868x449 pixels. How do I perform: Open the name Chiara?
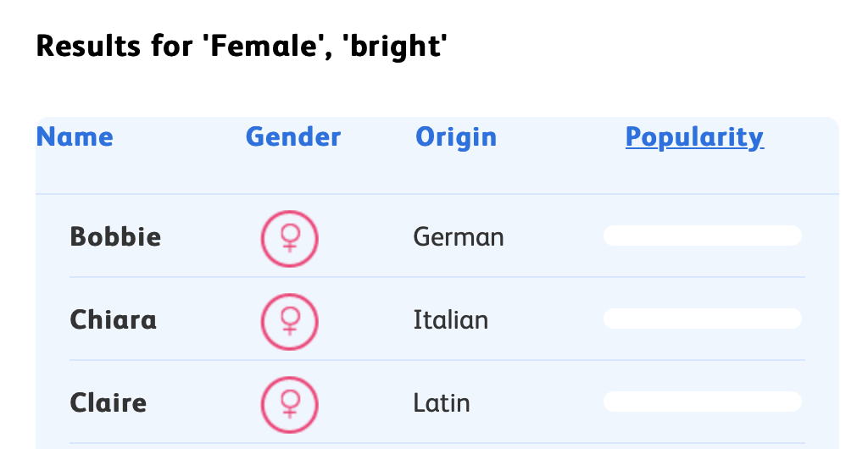tap(113, 320)
